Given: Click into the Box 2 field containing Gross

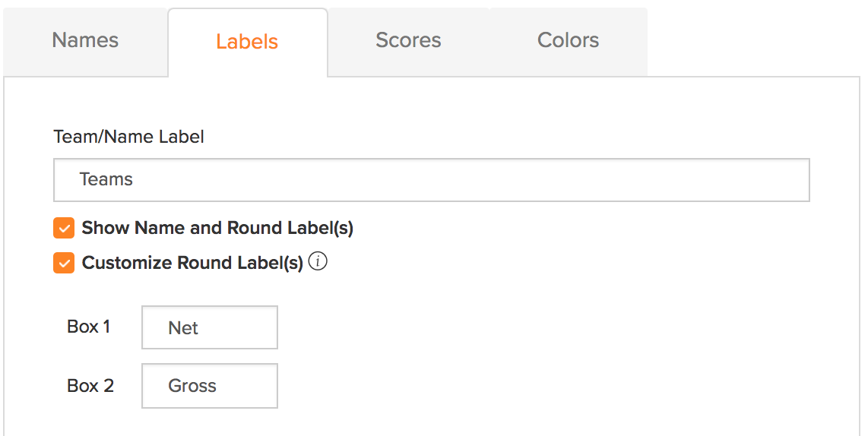Looking at the screenshot, I should click(210, 386).
